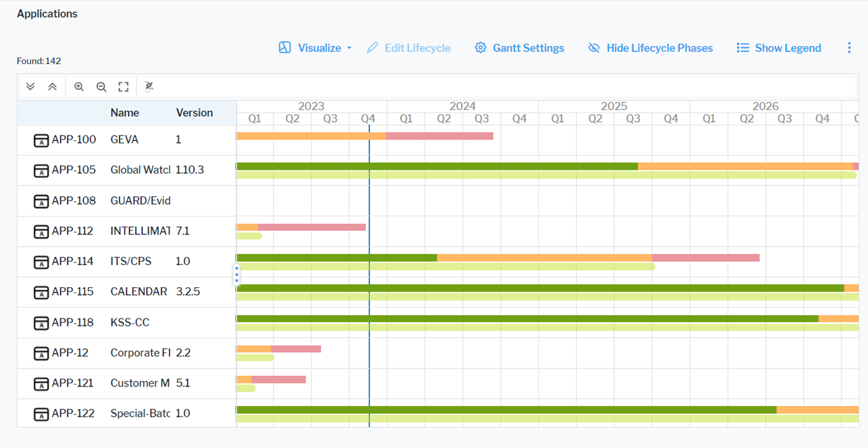Hide Lifecycle Phases in the Gantt
The width and height of the screenshot is (868, 448).
[650, 48]
